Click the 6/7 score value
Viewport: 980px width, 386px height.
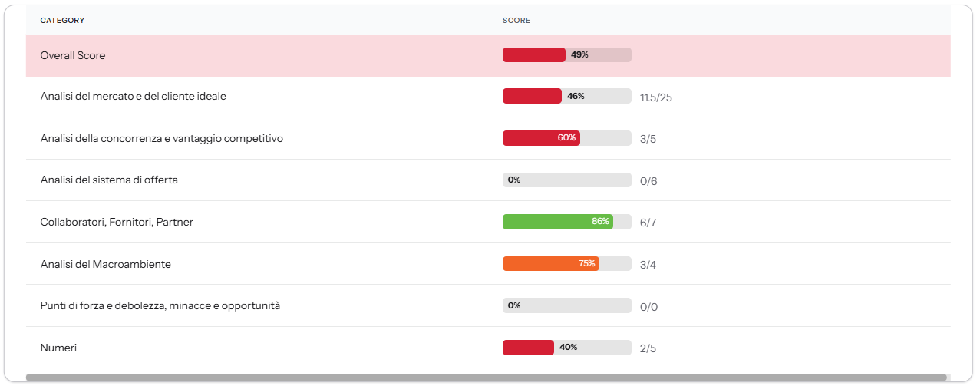(x=648, y=223)
